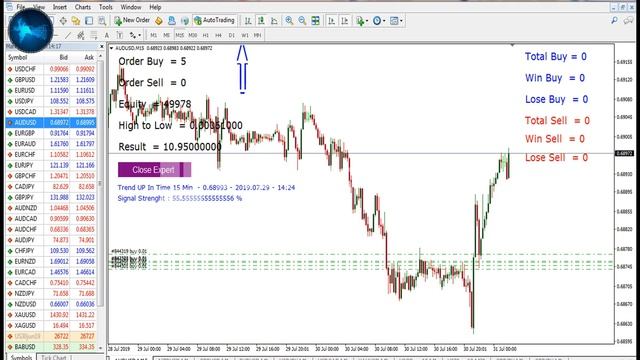Select the D1 timeframe button
Image resolution: width=640 pixels, height=360 pixels.
tap(231, 36)
